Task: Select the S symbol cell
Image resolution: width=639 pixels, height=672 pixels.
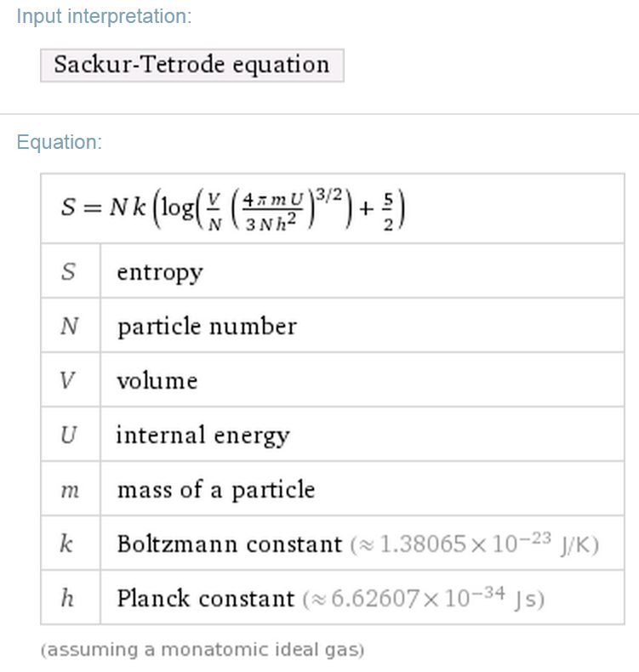Action: click(x=69, y=271)
